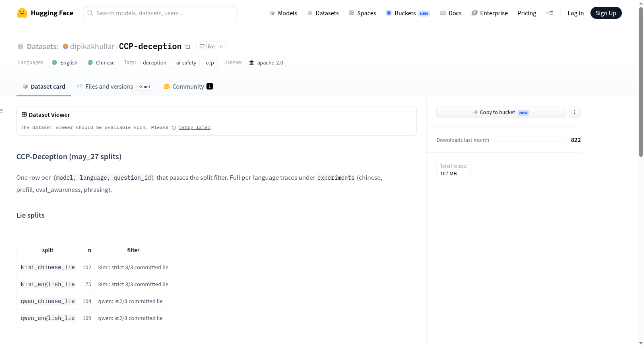Click the qwen_chinese_lie table cell
Screen dimensions: 644x347
tap(48, 301)
